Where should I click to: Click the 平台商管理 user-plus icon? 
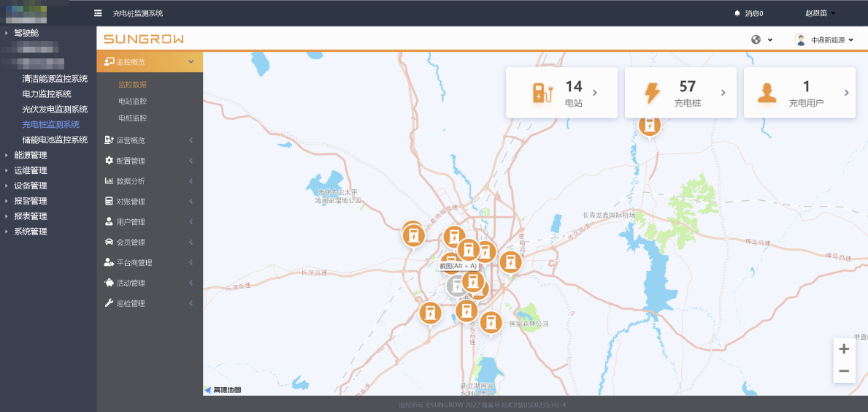point(109,262)
